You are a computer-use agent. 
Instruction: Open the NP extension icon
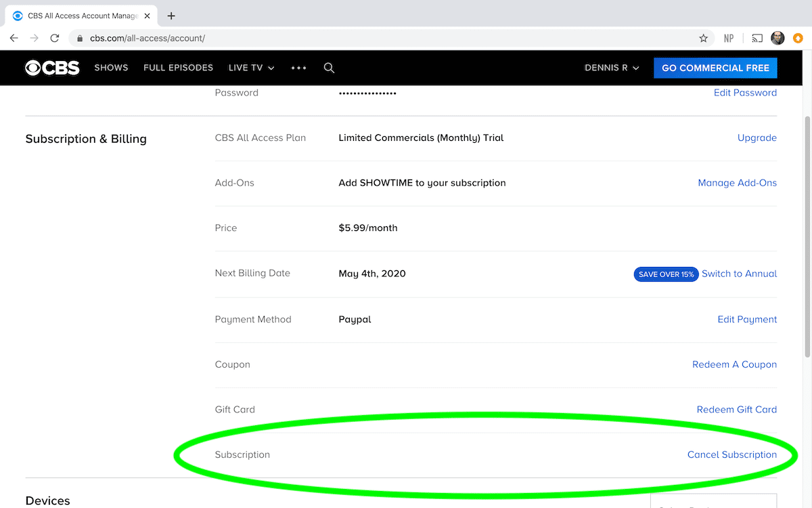(729, 38)
